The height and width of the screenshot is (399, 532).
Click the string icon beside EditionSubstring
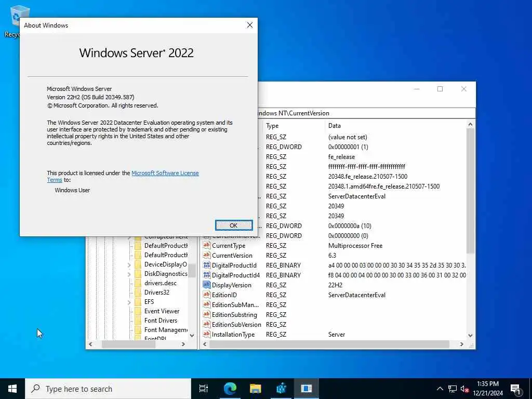[x=207, y=314]
